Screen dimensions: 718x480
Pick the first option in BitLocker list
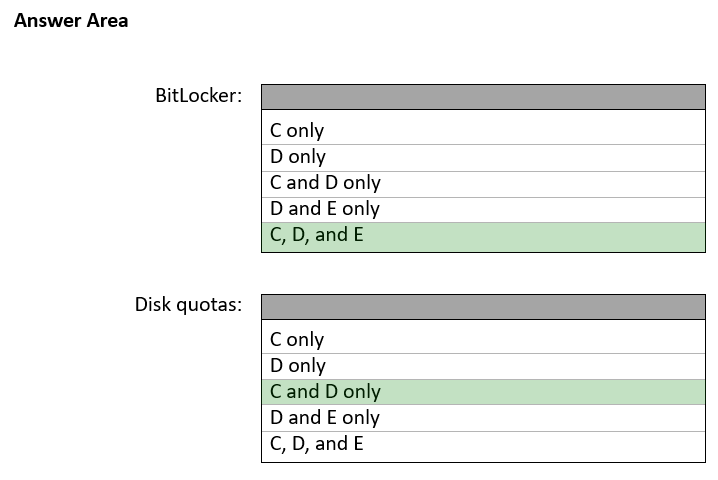point(483,130)
